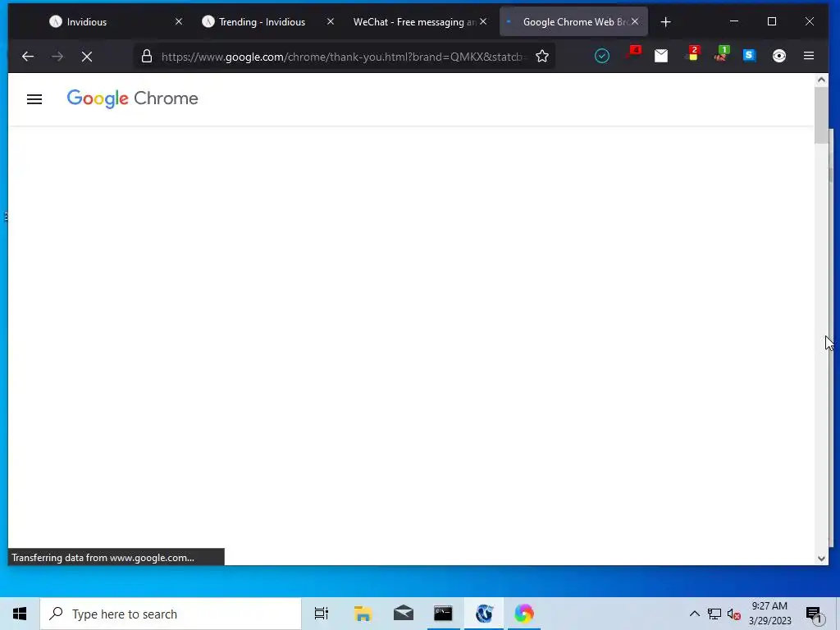Click the taskbar search box

171,614
